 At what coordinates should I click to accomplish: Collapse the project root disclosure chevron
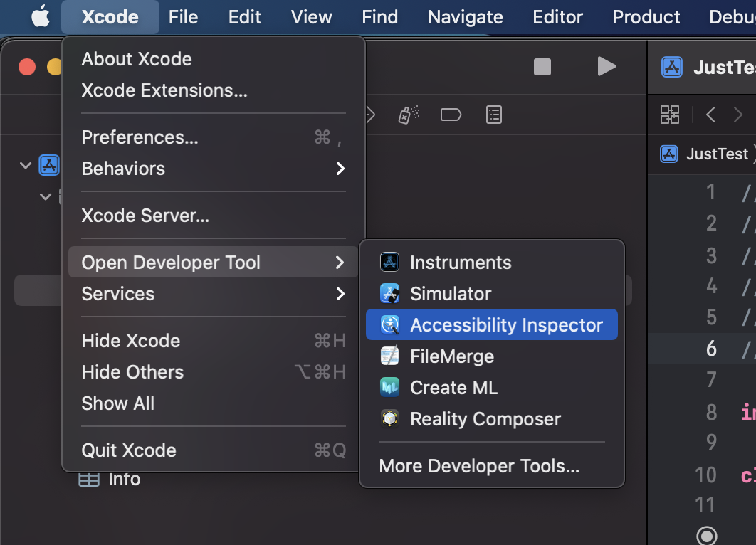point(26,166)
